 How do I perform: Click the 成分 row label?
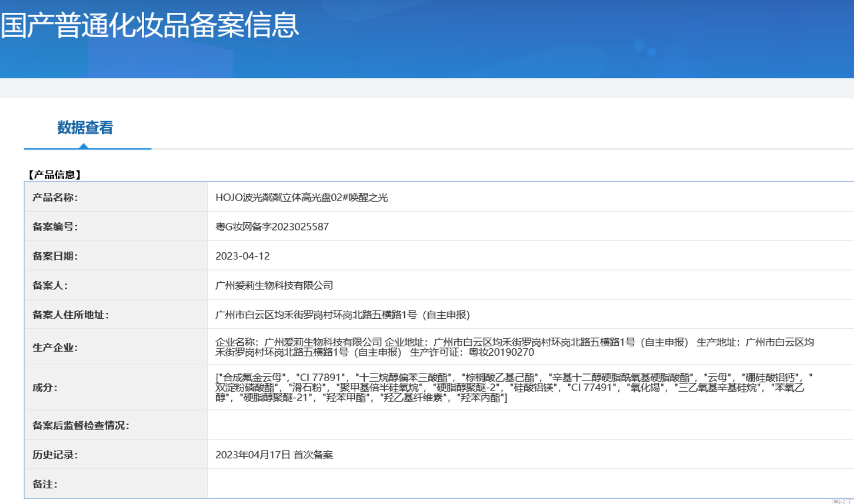[x=45, y=388]
